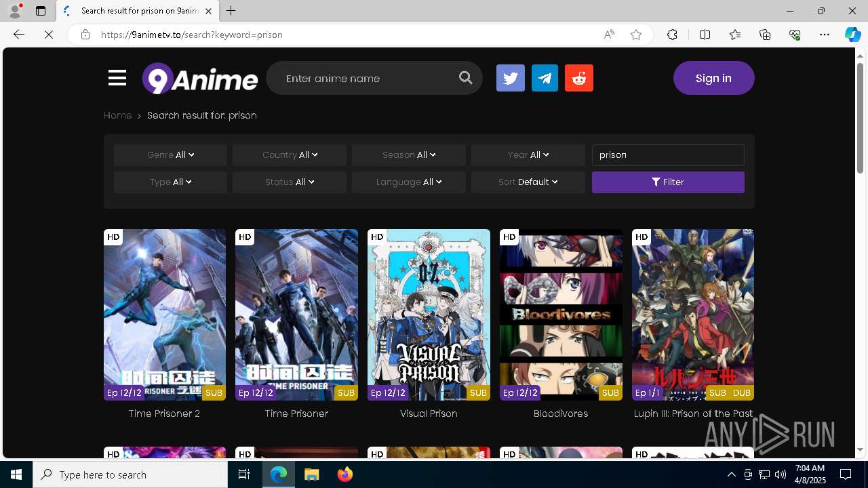Image resolution: width=868 pixels, height=488 pixels.
Task: Expand the Type filter dropdown
Action: [x=170, y=182]
